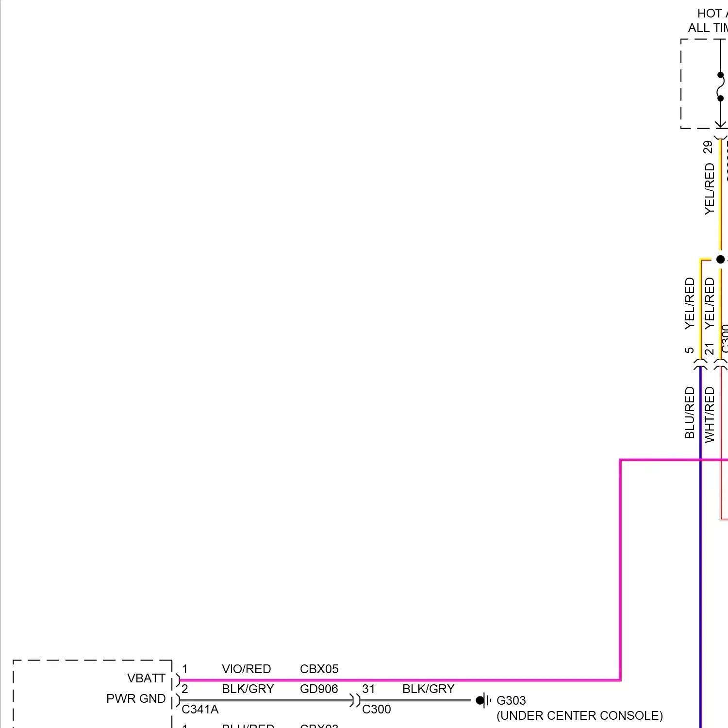Click pin number 5 at the connector

click(689, 350)
